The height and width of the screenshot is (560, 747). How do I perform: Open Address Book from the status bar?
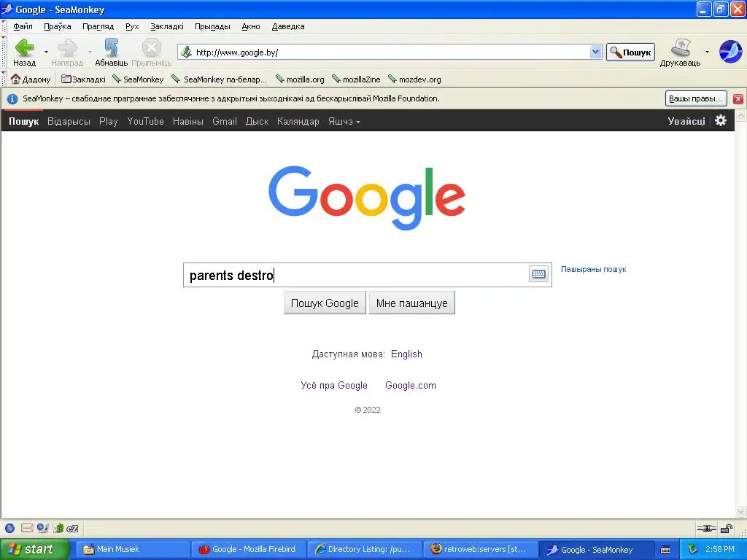click(58, 528)
